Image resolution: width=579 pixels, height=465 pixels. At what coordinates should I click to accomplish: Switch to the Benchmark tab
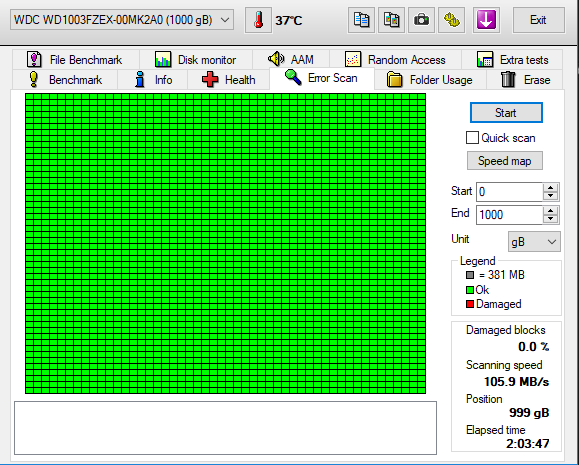(65, 79)
